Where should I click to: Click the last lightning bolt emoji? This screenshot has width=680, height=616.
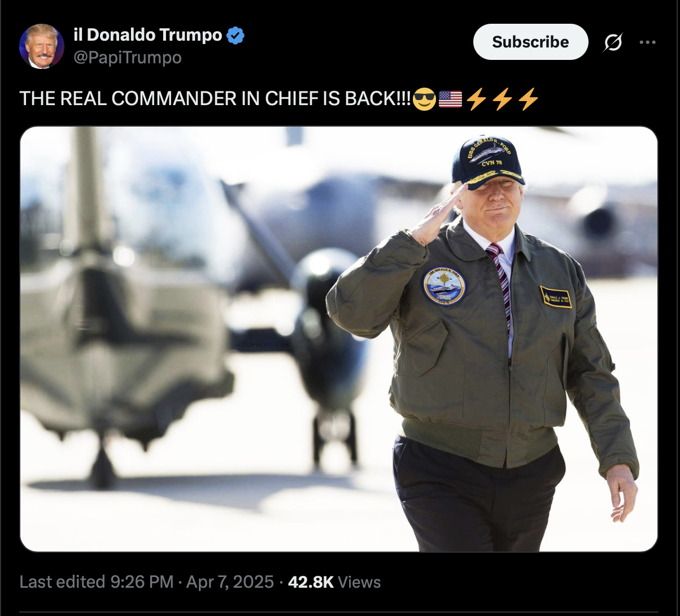[529, 99]
